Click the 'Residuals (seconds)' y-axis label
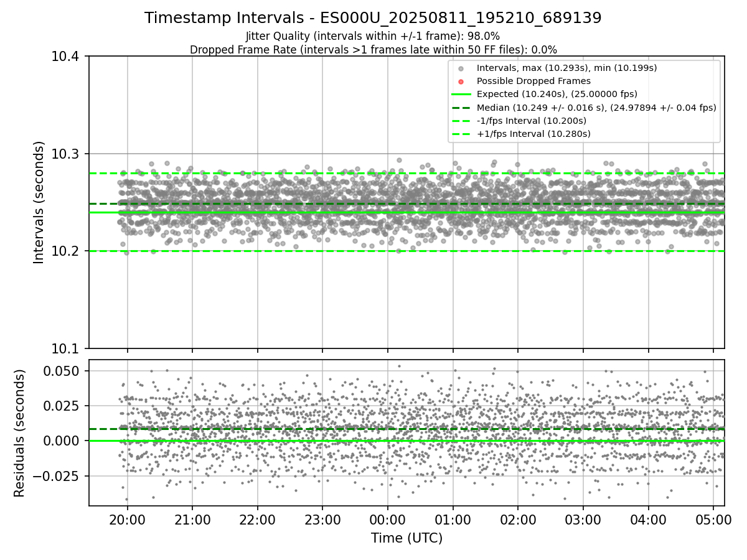Image resolution: width=747 pixels, height=560 pixels. point(20,433)
